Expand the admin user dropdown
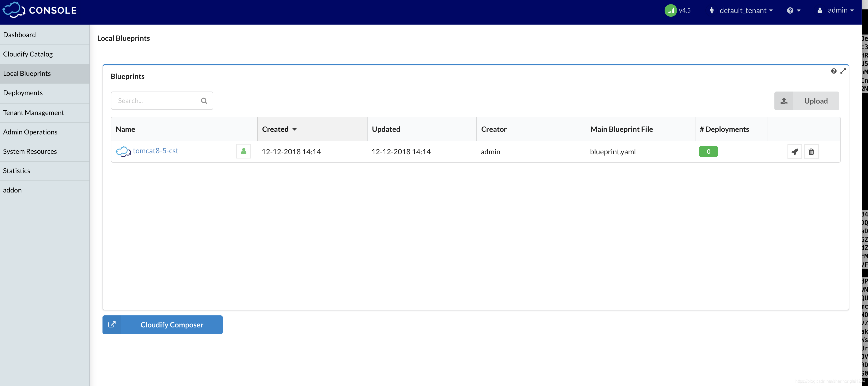The width and height of the screenshot is (868, 386). pos(836,9)
